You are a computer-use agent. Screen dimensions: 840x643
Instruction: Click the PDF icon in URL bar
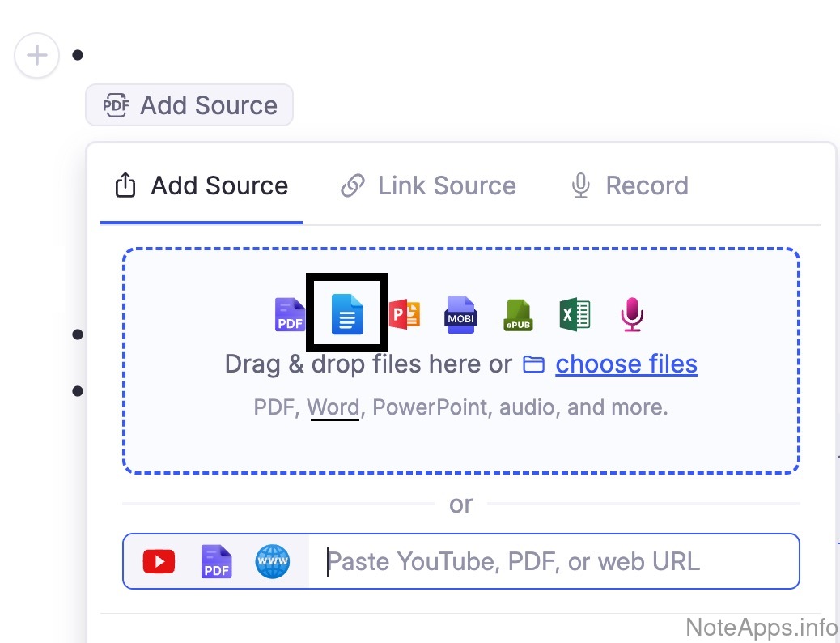click(216, 561)
